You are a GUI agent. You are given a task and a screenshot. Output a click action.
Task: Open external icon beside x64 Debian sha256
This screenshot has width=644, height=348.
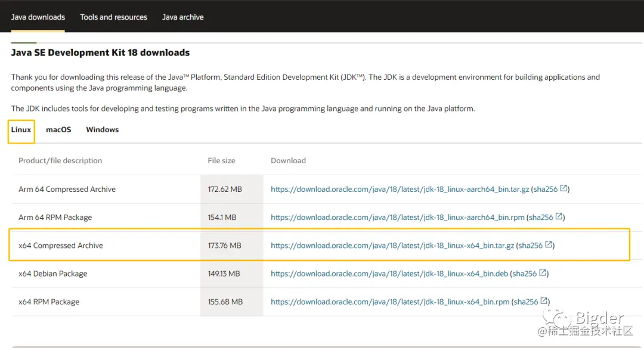coord(543,273)
